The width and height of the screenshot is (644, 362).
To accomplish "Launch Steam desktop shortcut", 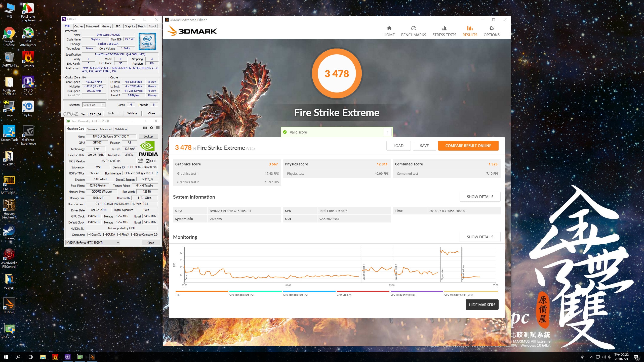I will [x=9, y=232].
